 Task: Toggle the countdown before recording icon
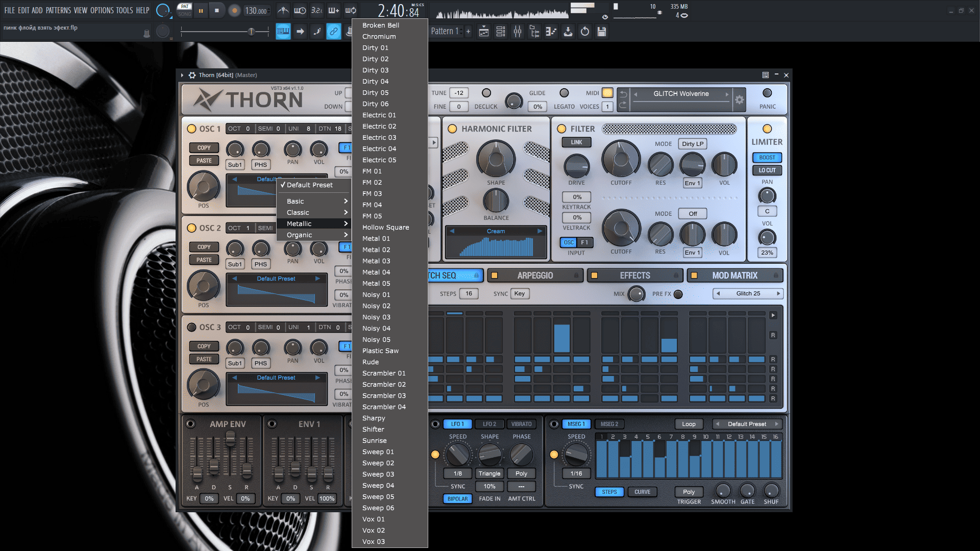point(317,10)
